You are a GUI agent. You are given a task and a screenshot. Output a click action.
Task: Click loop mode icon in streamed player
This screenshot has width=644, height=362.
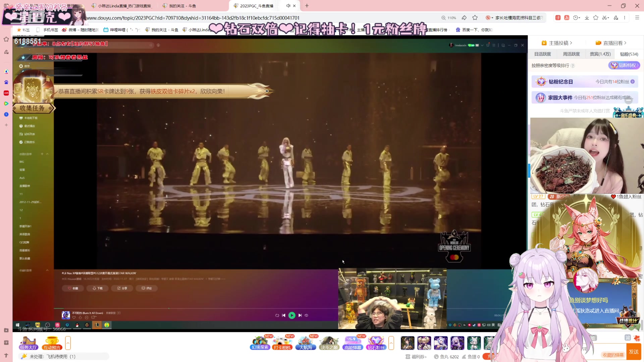(x=277, y=315)
